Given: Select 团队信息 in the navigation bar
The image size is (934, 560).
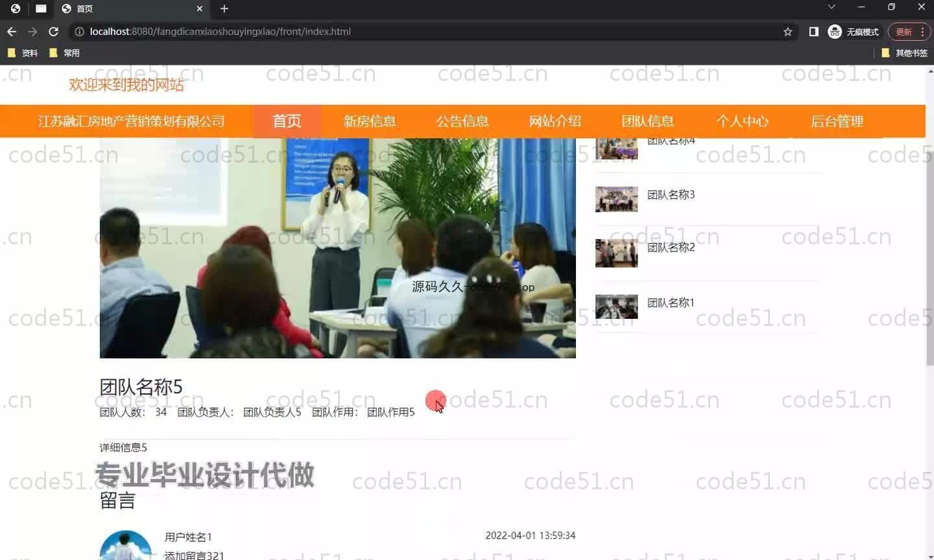Looking at the screenshot, I should 647,121.
